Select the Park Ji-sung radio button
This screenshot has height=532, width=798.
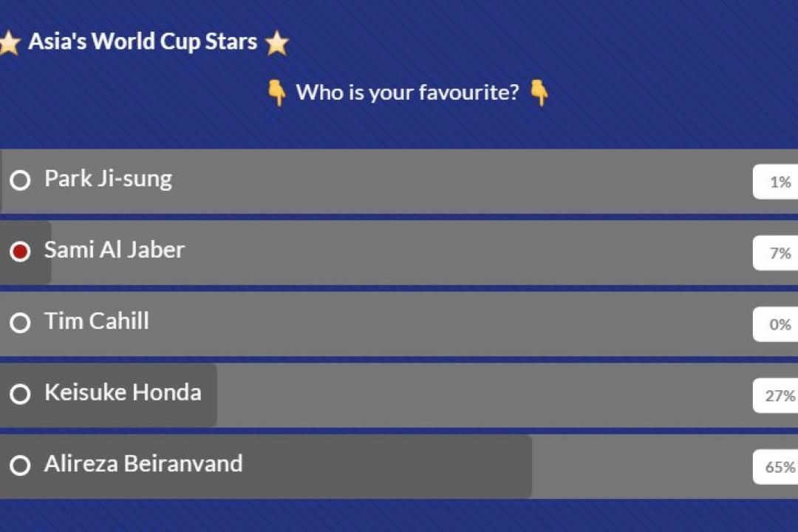[21, 180]
